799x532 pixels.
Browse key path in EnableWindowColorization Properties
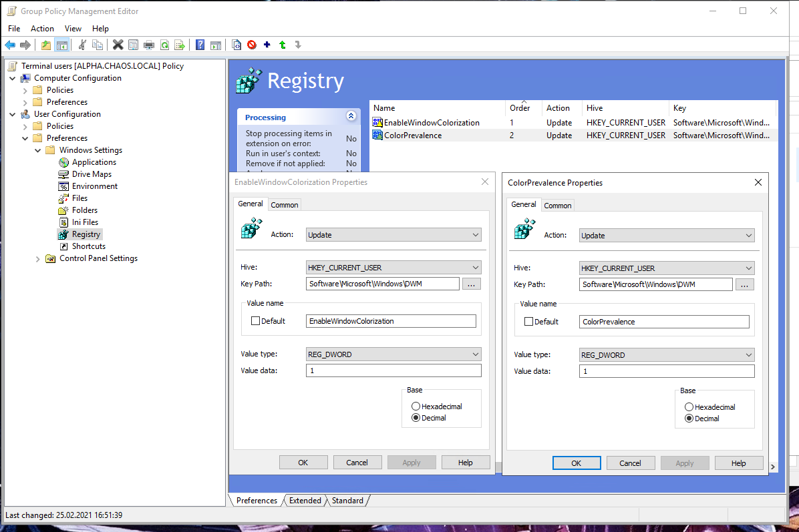pyautogui.click(x=472, y=284)
